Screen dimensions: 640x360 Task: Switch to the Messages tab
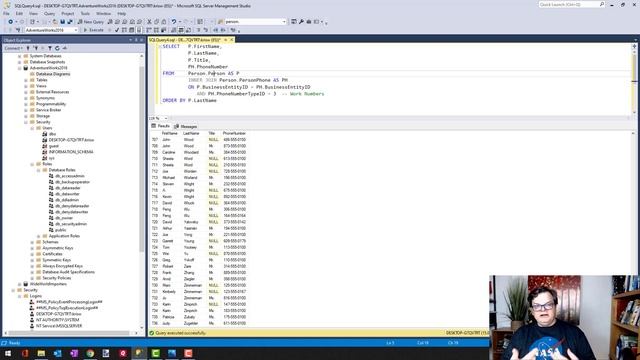click(x=186, y=126)
